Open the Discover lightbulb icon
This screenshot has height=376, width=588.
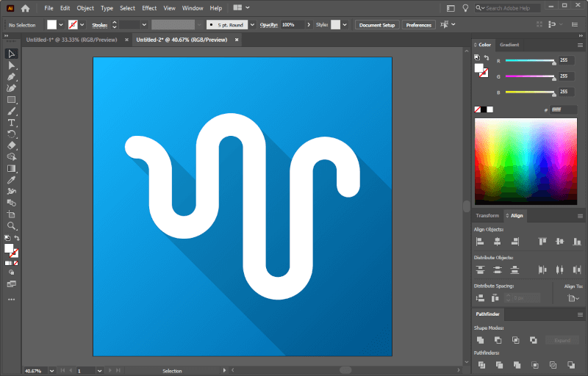465,8
